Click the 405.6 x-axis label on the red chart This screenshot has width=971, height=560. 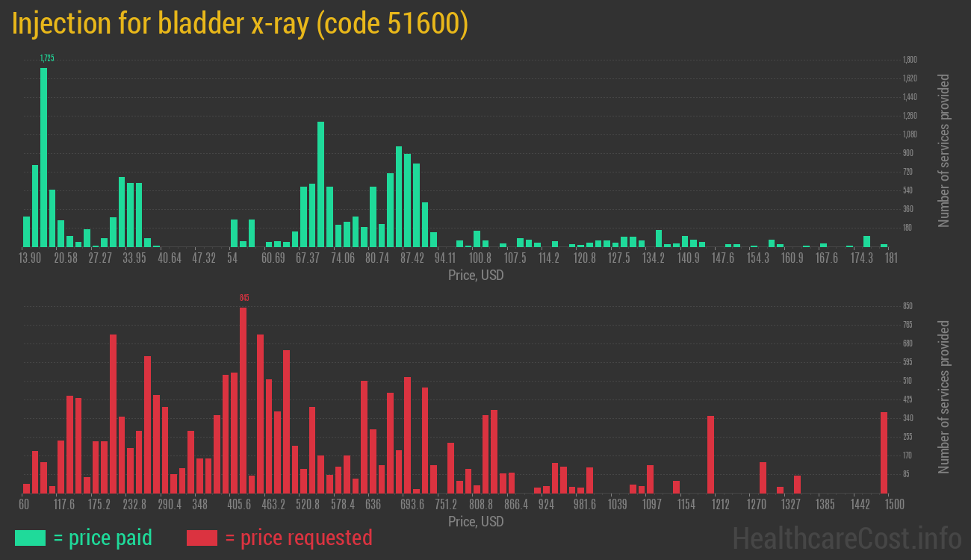[239, 505]
